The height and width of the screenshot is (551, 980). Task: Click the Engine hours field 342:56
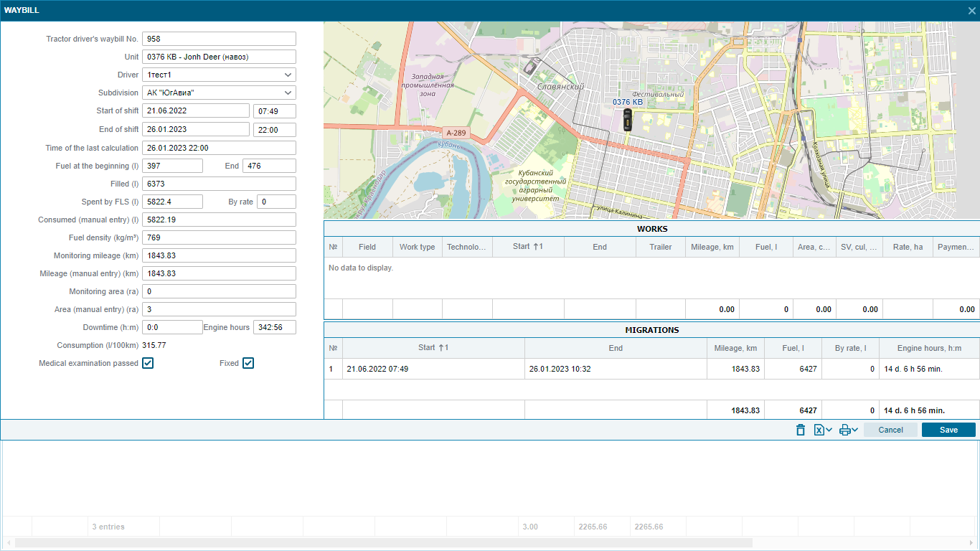(275, 327)
